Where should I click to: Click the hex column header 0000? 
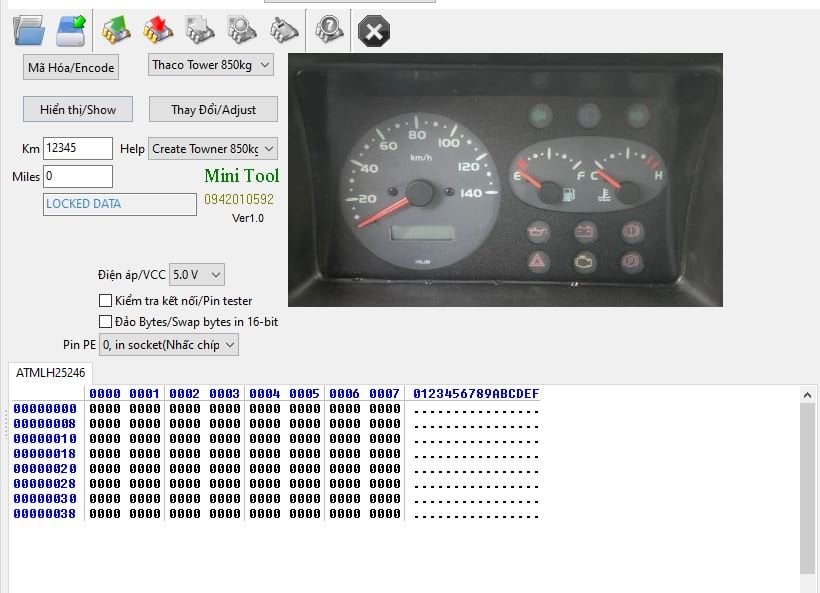[105, 394]
